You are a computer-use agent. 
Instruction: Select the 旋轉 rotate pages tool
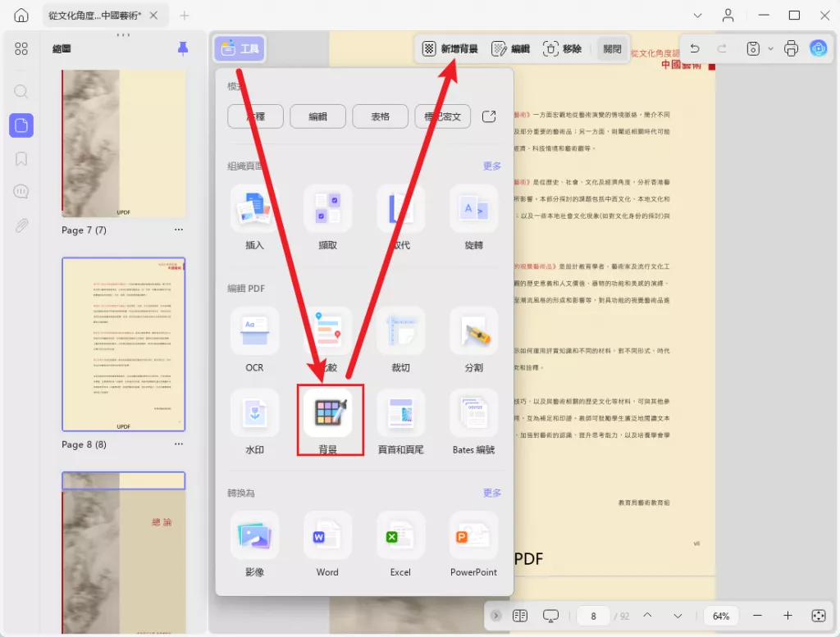pos(472,209)
